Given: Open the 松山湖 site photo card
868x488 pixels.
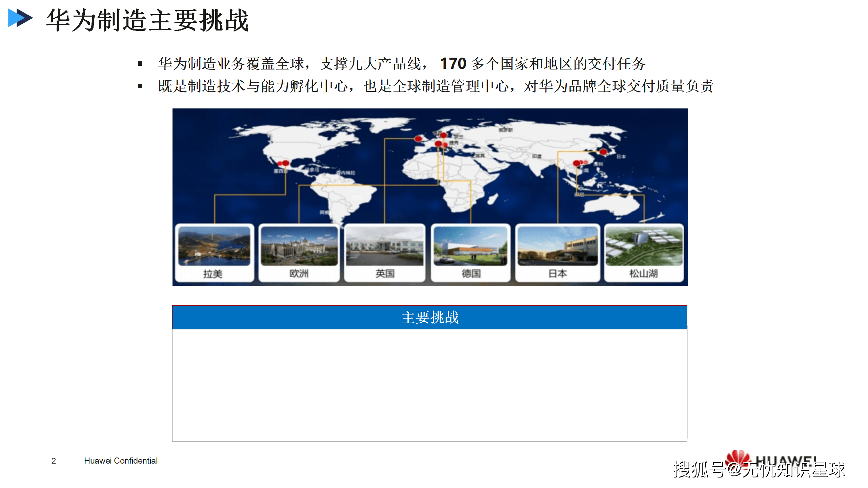Looking at the screenshot, I should (644, 252).
